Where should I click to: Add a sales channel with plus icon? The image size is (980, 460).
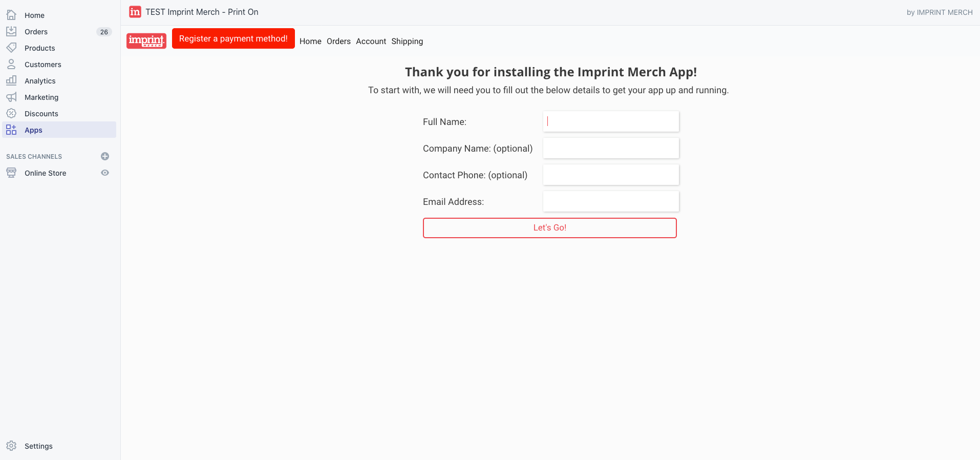(x=105, y=156)
